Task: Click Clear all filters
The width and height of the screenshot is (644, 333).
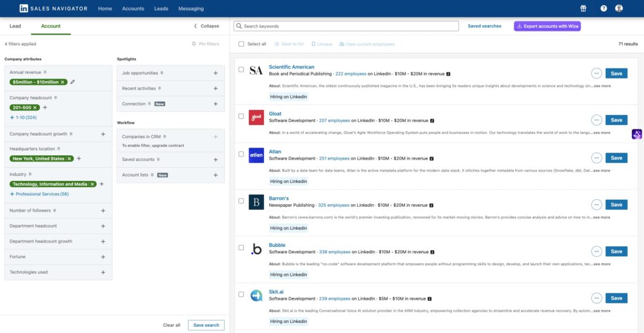Action: click(x=172, y=325)
